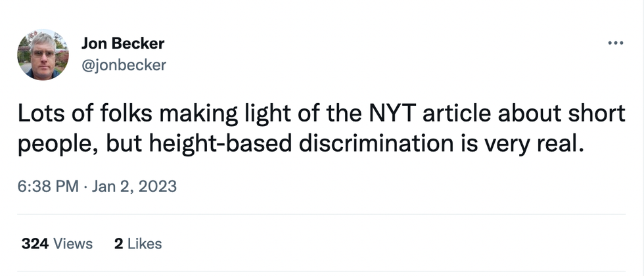The width and height of the screenshot is (644, 276).
Task: Click the word "Lots" starting the tweet
Action: (39, 115)
